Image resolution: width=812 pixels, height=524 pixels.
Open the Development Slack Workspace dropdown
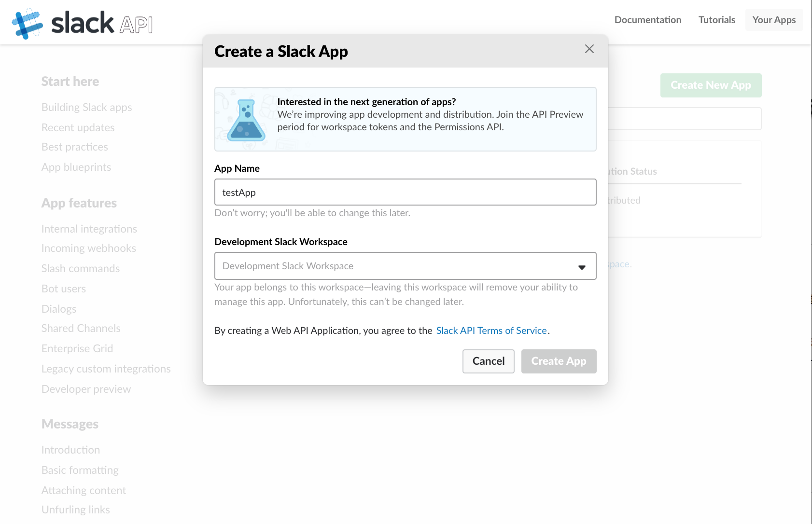(405, 266)
